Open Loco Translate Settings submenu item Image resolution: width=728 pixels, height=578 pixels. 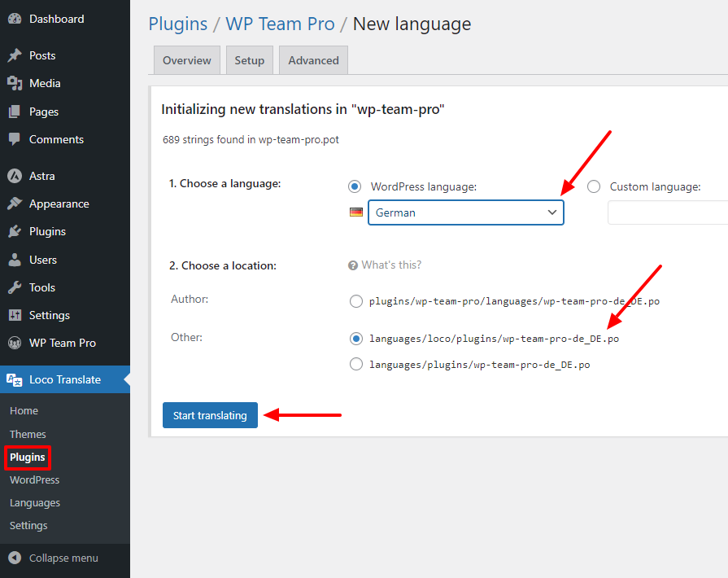tap(28, 526)
